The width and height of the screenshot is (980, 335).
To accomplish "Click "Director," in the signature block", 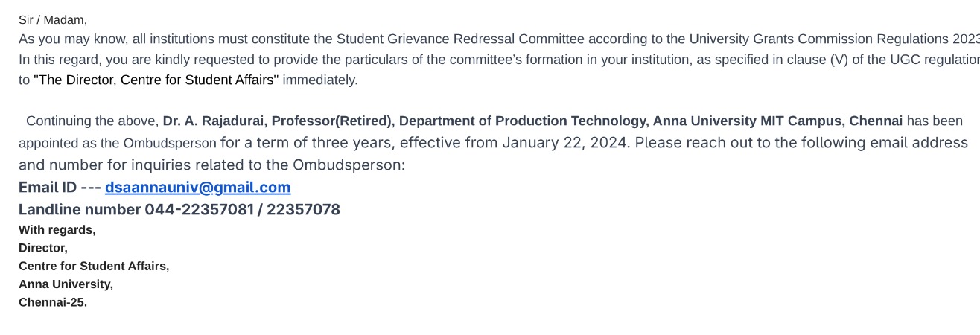I will tap(43, 248).
